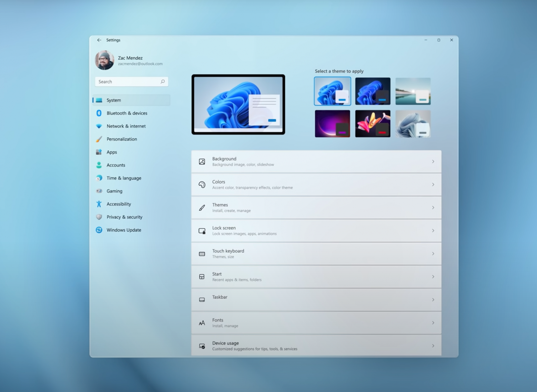Screen dimensions: 537x392
Task: Click the Search input field
Action: pos(131,81)
